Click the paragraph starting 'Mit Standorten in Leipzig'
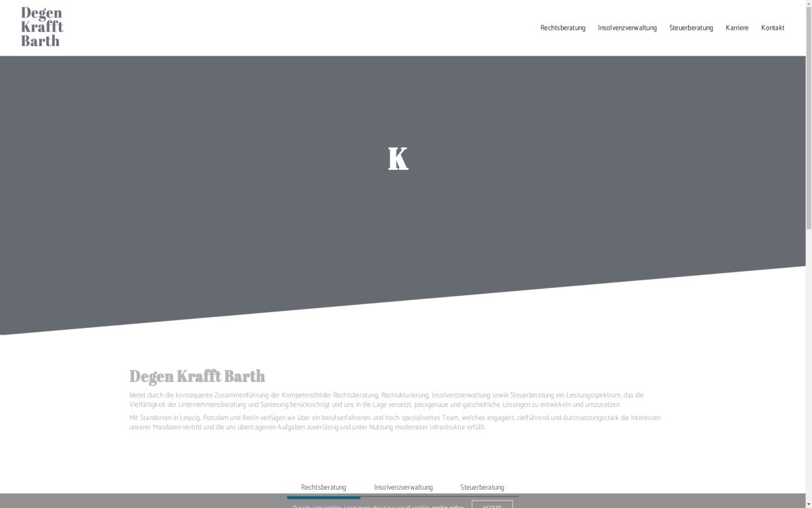812x508 pixels. point(394,422)
